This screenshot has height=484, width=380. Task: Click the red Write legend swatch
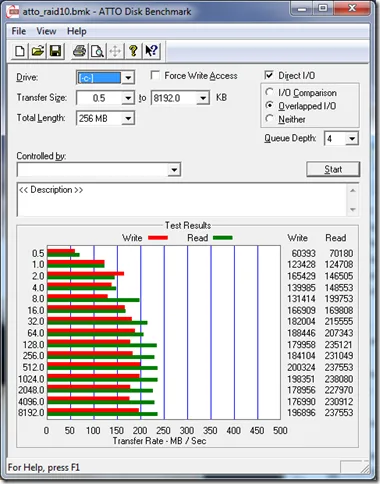[158, 238]
